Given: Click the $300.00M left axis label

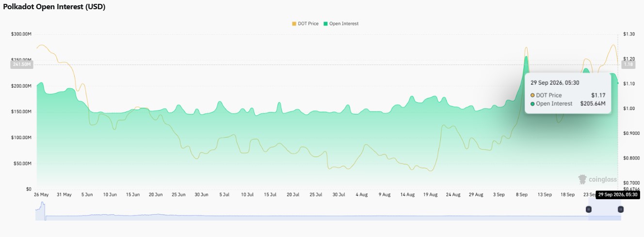Looking at the screenshot, I should coord(21,34).
